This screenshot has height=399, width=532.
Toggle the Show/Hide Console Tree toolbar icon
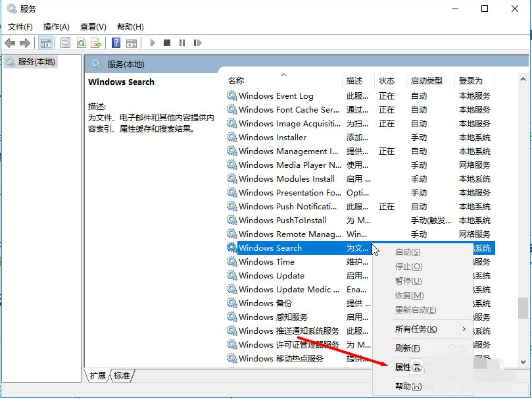point(45,43)
